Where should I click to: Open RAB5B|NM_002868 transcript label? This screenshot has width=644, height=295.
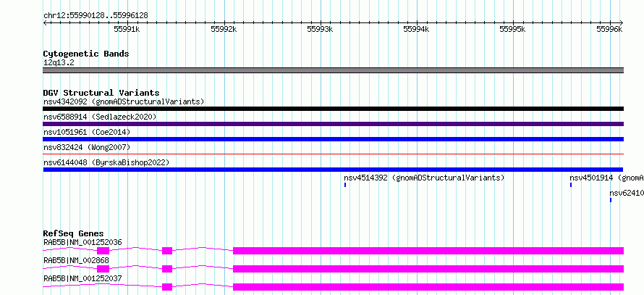(x=76, y=260)
